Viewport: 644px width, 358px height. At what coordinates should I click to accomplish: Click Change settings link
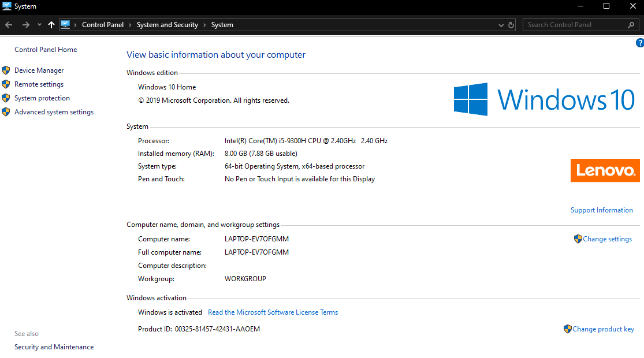608,239
